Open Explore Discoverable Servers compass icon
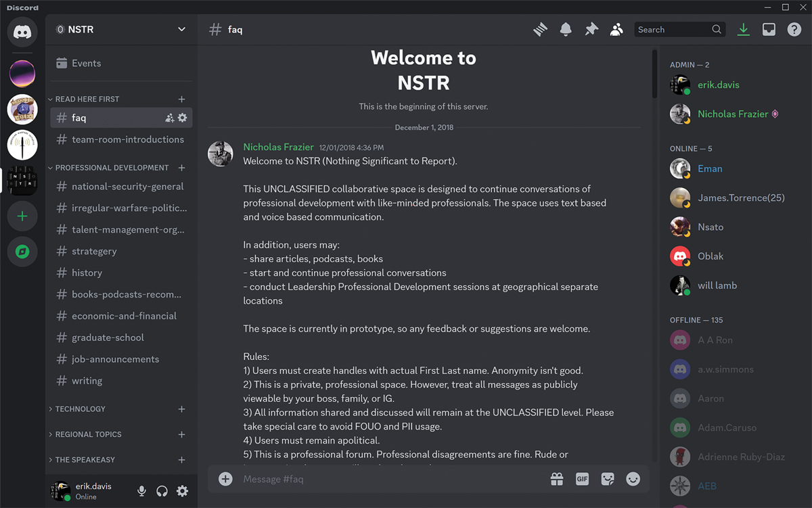 22,252
